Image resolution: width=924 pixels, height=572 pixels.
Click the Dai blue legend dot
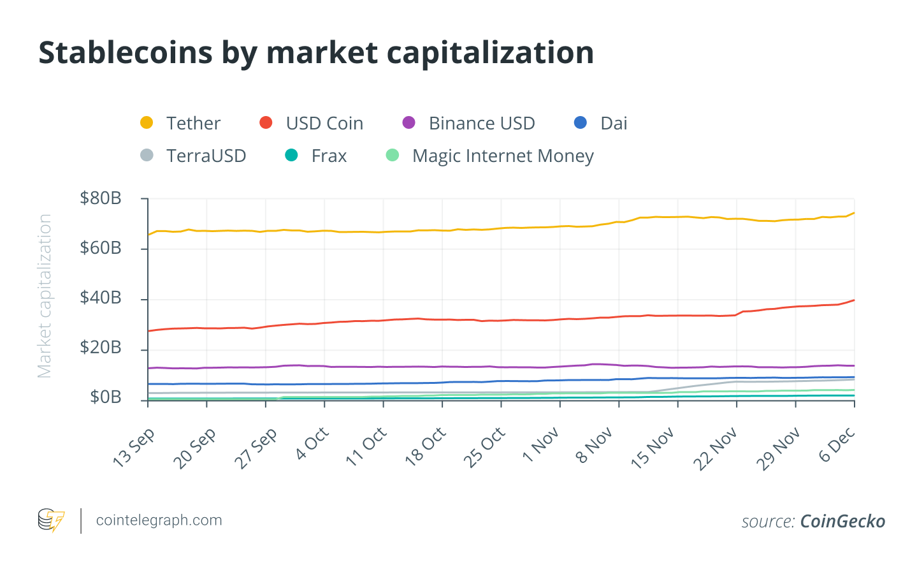click(x=581, y=122)
